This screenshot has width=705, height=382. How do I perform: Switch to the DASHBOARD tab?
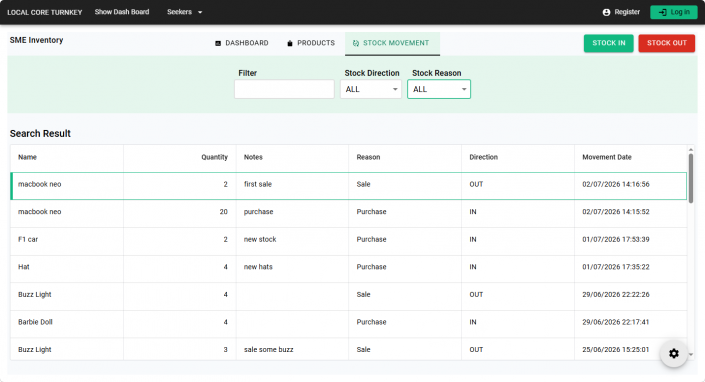[x=242, y=43]
